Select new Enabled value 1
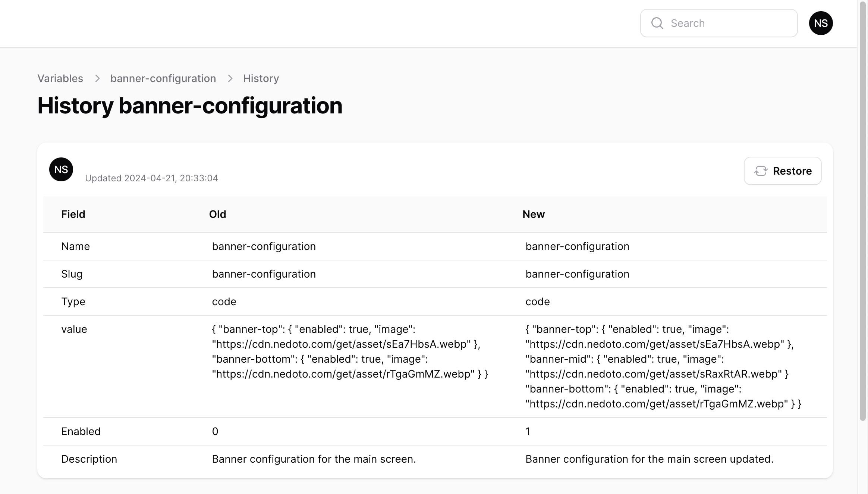This screenshot has height=494, width=868. [x=528, y=431]
